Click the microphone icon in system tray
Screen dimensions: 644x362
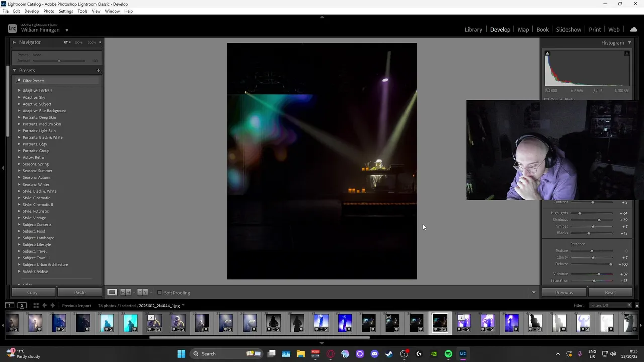click(x=580, y=354)
